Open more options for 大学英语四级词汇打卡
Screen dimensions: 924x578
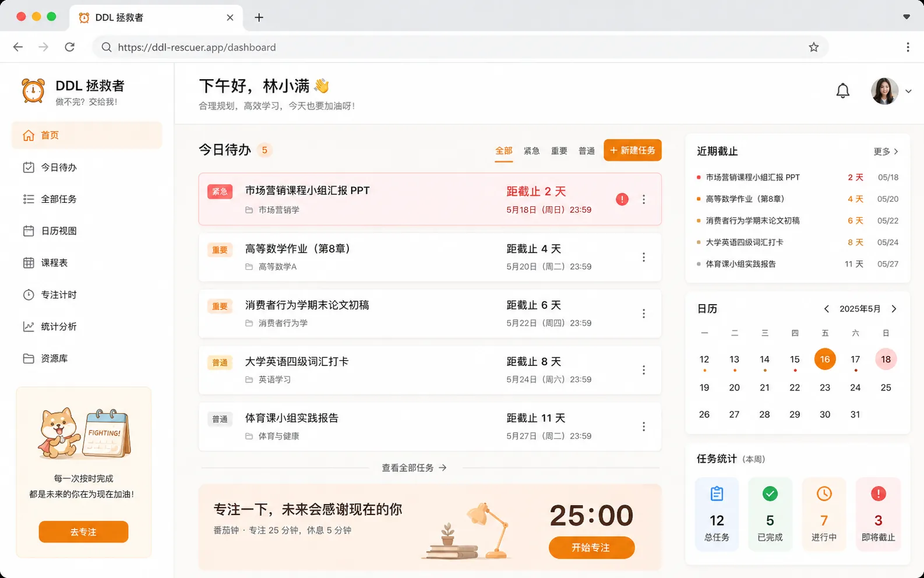pyautogui.click(x=644, y=370)
